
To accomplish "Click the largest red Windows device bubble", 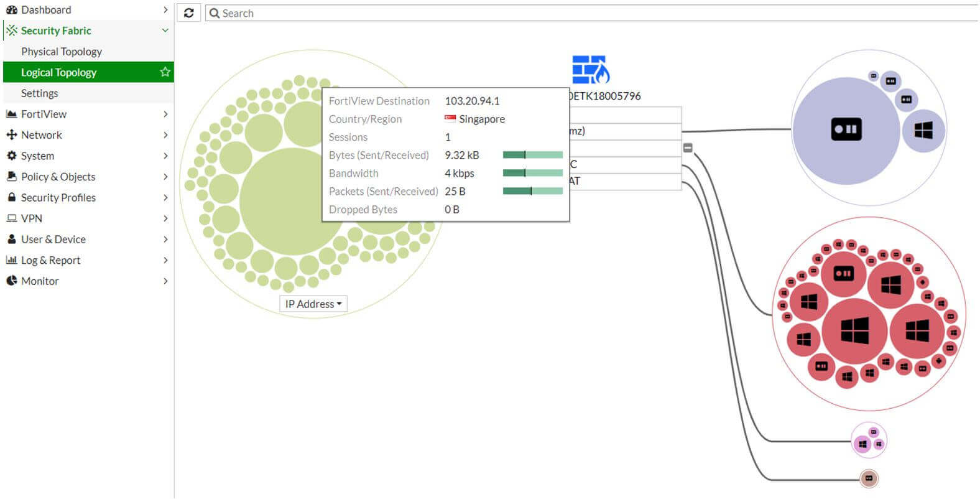I will pos(854,330).
